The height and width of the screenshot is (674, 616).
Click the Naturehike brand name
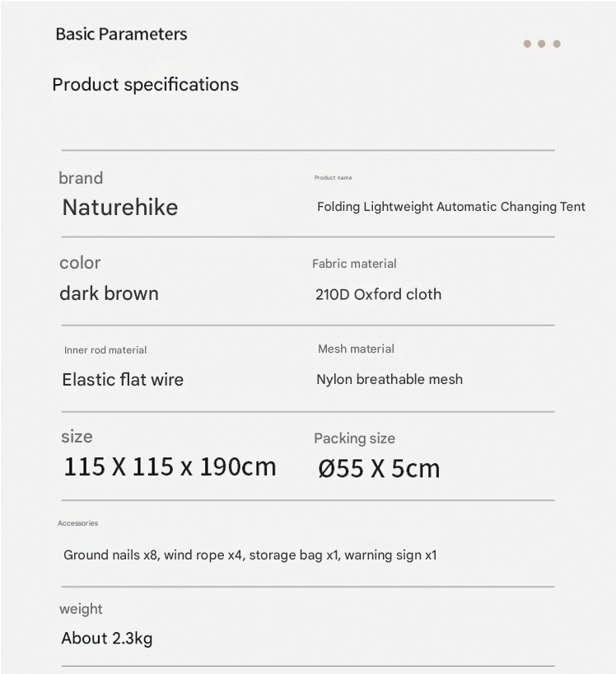[x=120, y=207]
